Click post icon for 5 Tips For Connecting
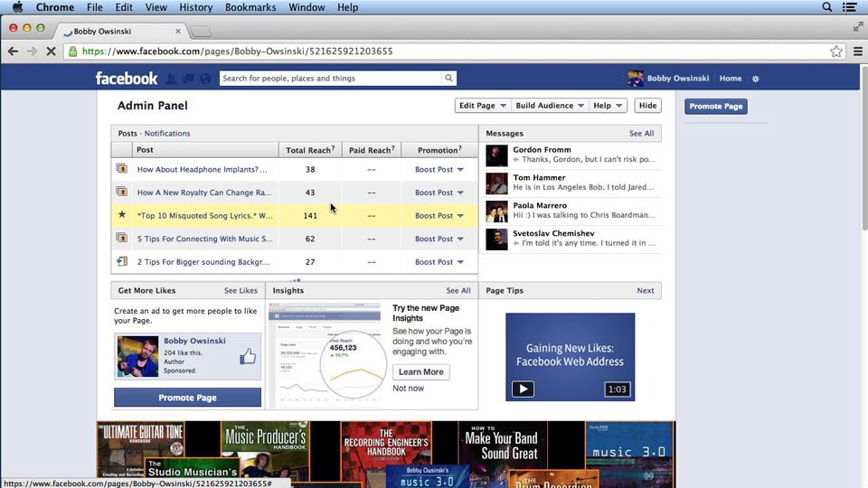 (122, 238)
